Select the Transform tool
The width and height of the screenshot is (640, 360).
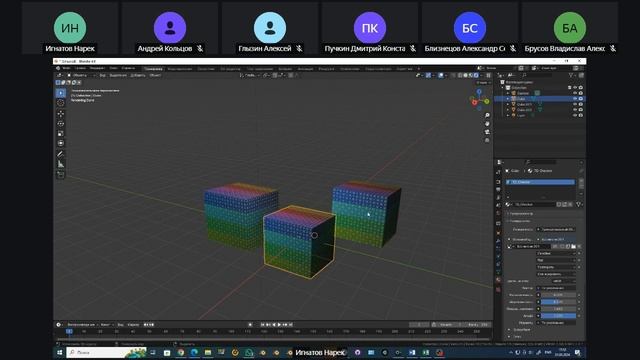click(61, 143)
